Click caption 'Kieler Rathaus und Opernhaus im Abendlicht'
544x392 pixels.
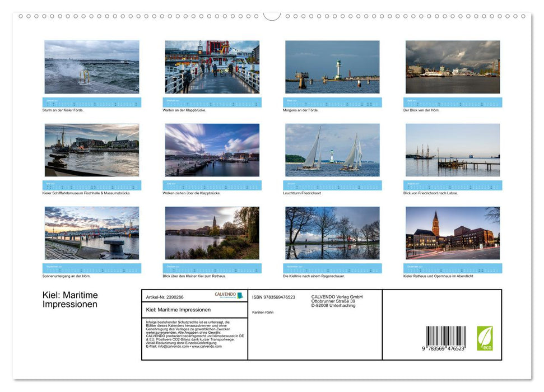coord(438,277)
